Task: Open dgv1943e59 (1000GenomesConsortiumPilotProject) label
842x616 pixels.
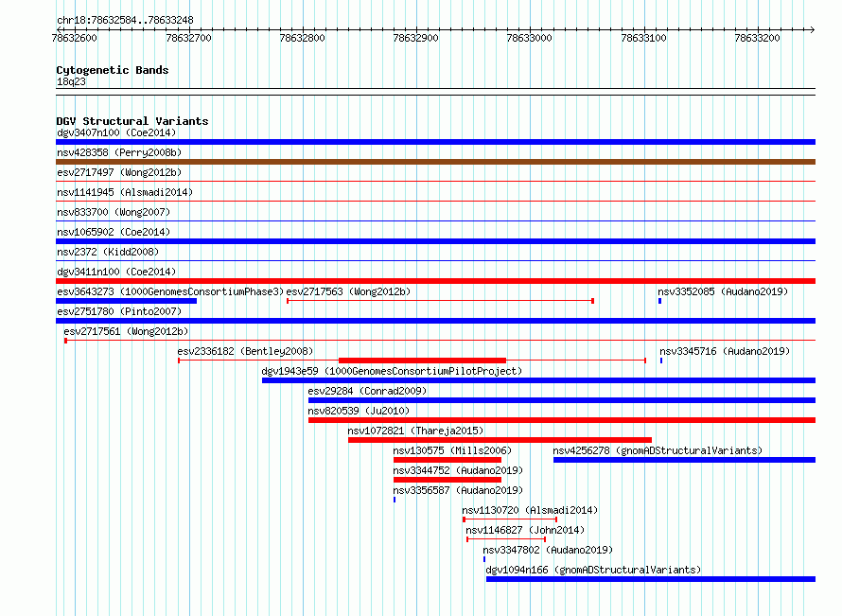Action: click(x=392, y=371)
